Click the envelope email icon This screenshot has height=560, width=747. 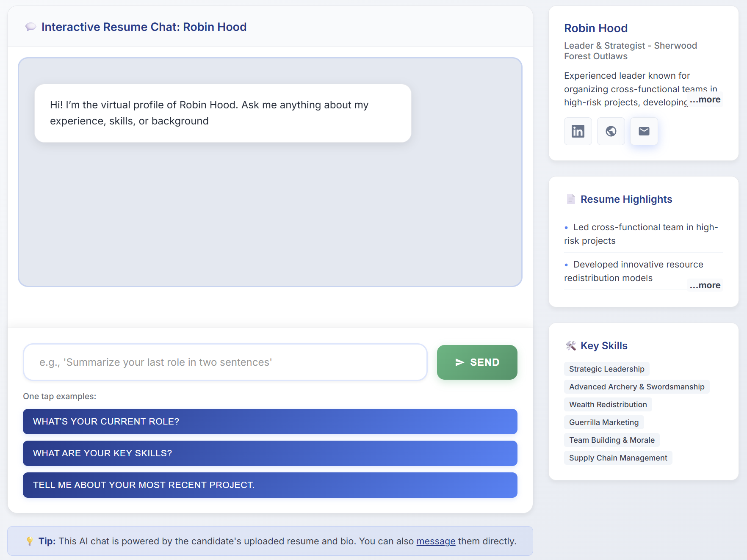click(644, 131)
